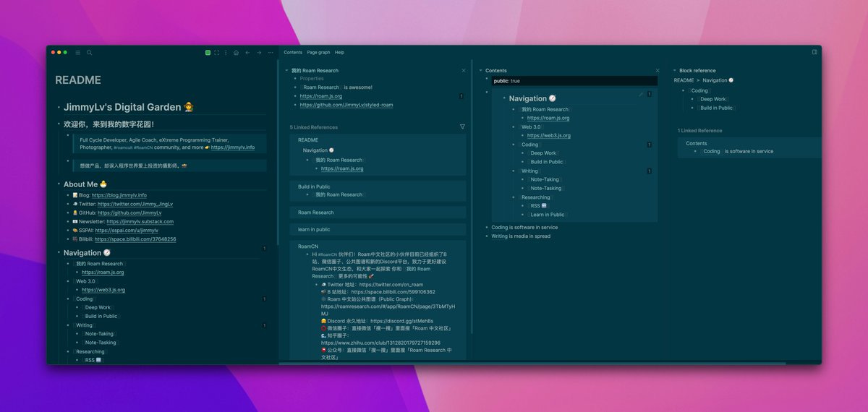Open Page graph tab in right sidebar
This screenshot has width=868, height=412.
click(x=318, y=53)
